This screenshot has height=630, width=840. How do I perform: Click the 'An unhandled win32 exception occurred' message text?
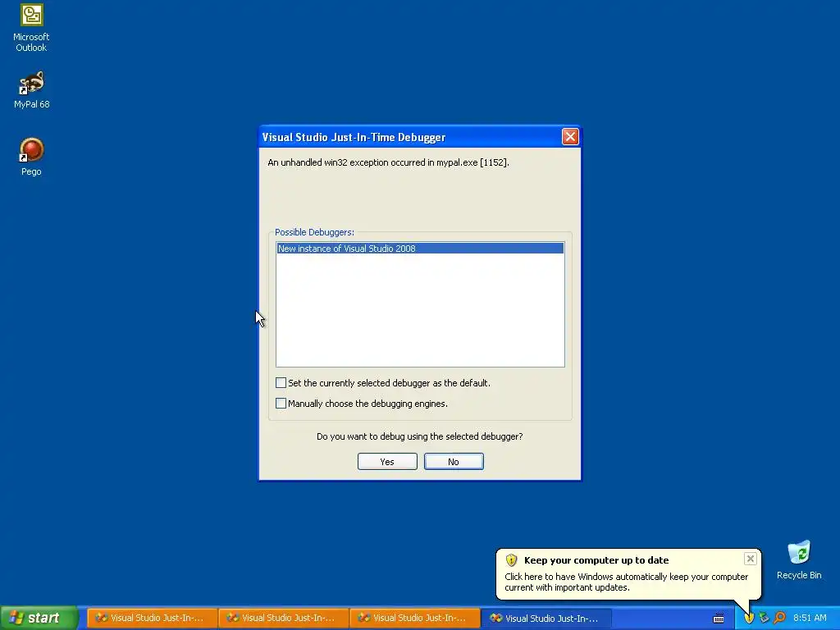[388, 162]
